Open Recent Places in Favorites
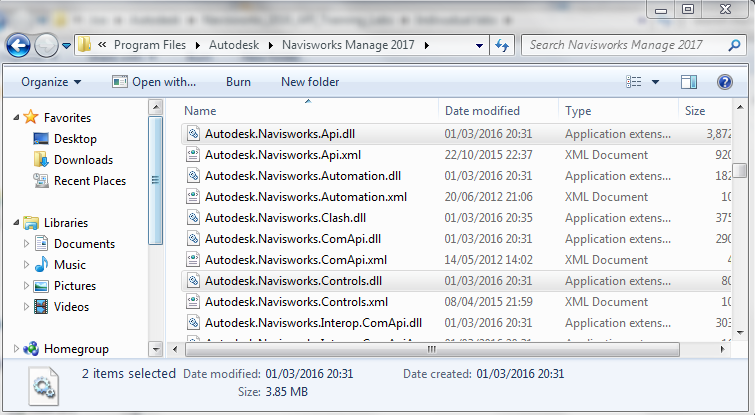755x415 pixels. point(90,181)
